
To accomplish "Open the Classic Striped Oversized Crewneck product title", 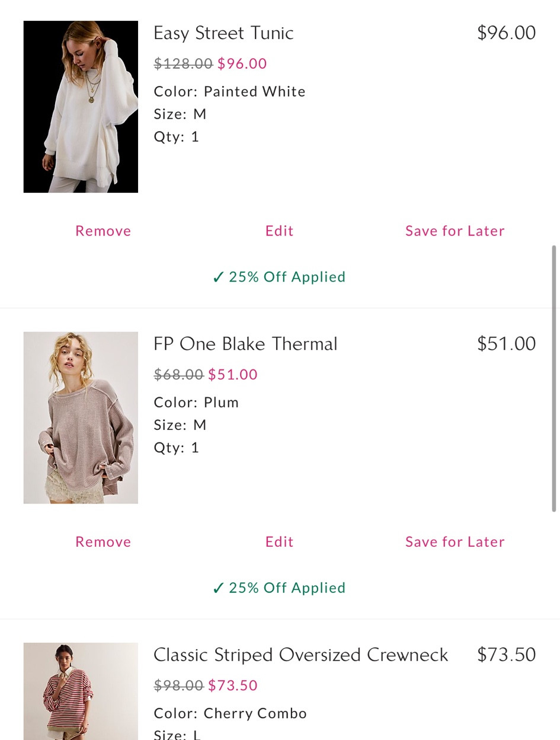I will (300, 655).
